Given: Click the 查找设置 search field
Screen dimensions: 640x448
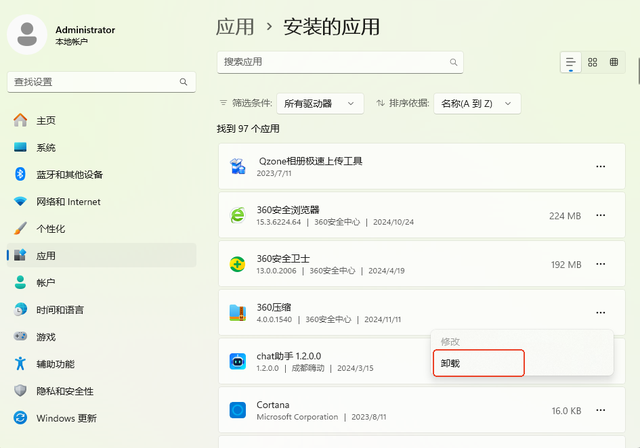Looking at the screenshot, I should (102, 82).
